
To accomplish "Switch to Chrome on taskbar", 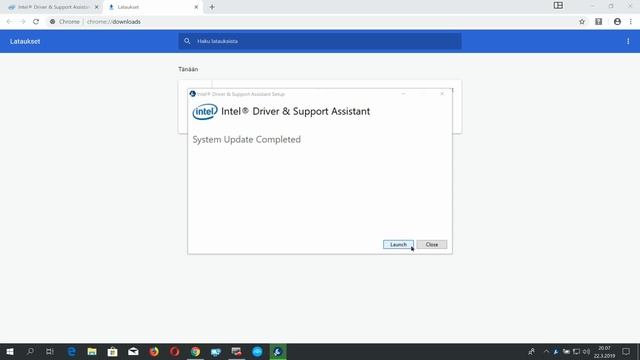I will tap(195, 351).
